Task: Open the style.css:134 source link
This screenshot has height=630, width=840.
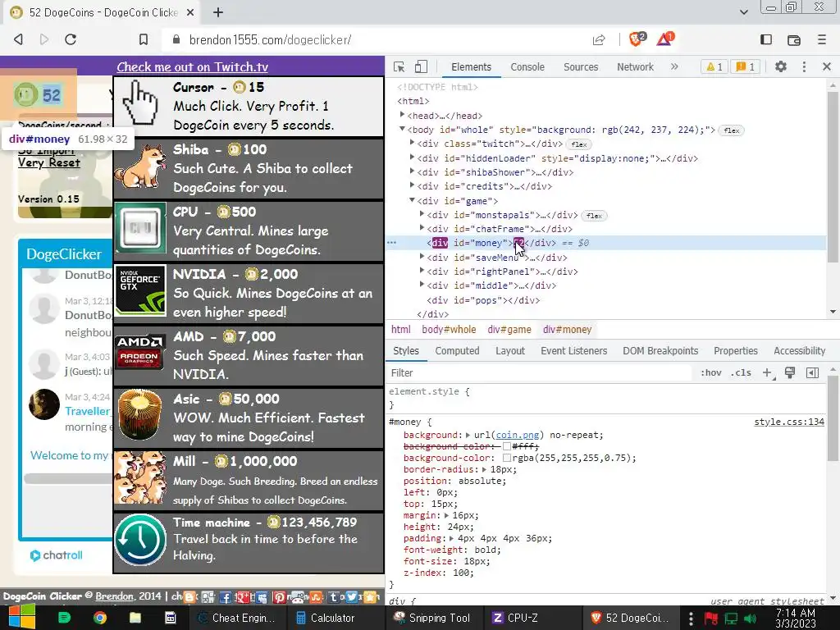Action: click(x=788, y=422)
